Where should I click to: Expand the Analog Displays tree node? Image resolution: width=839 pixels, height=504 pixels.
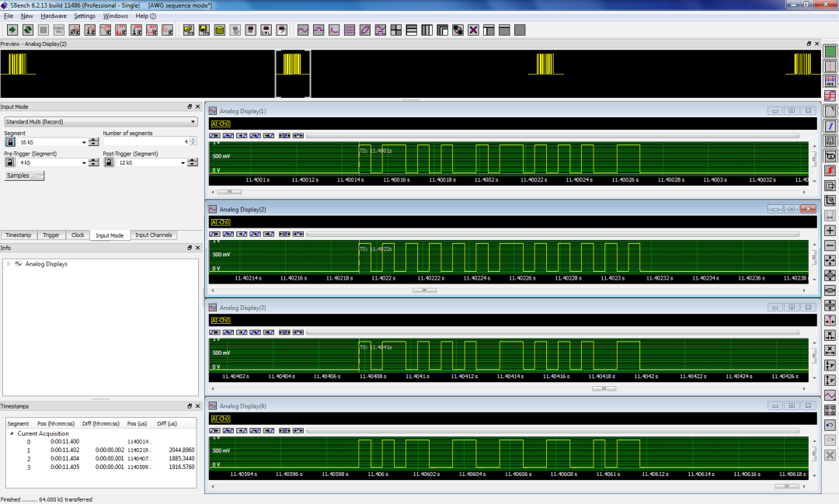tap(9, 264)
